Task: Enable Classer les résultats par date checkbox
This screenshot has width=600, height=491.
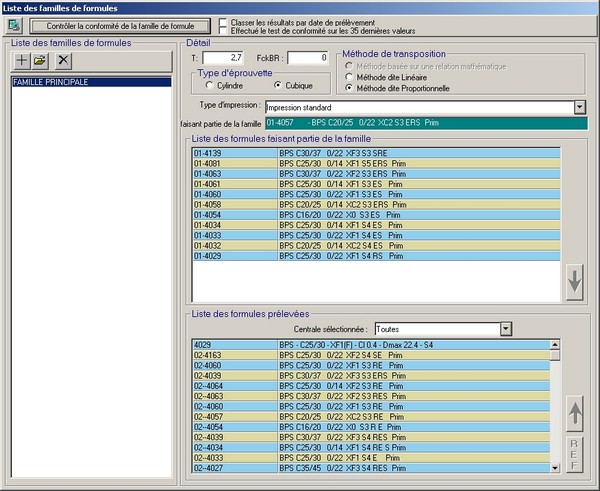Action: point(220,21)
